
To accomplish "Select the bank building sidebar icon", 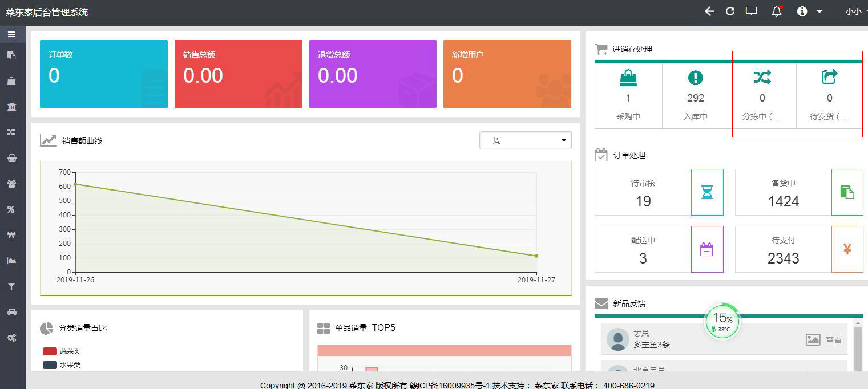I will pos(11,107).
